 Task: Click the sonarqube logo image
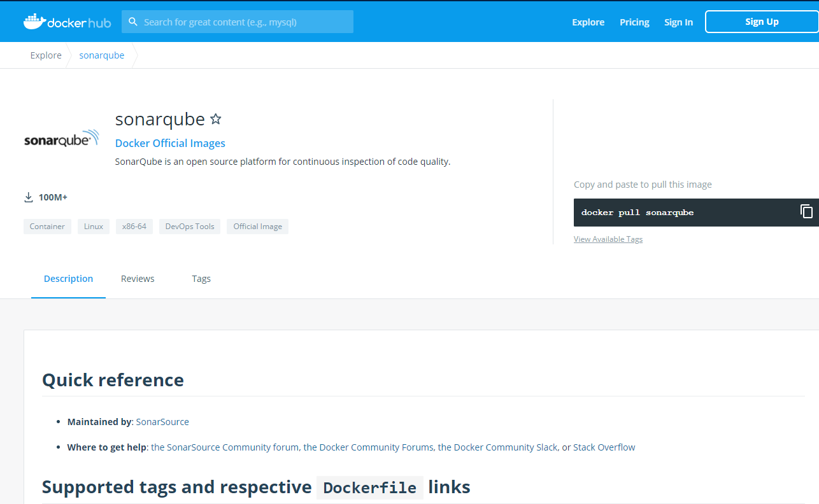(x=61, y=138)
